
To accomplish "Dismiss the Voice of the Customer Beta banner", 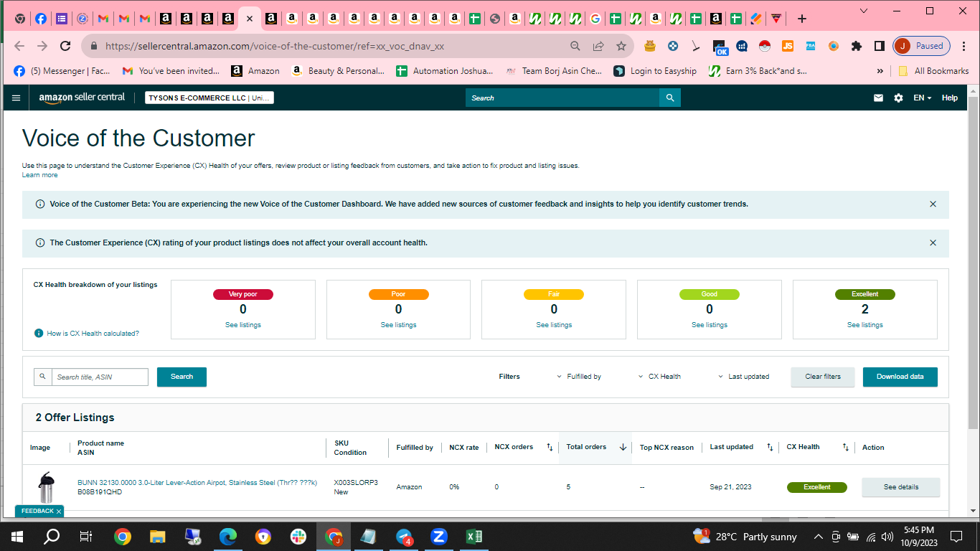I will [933, 204].
